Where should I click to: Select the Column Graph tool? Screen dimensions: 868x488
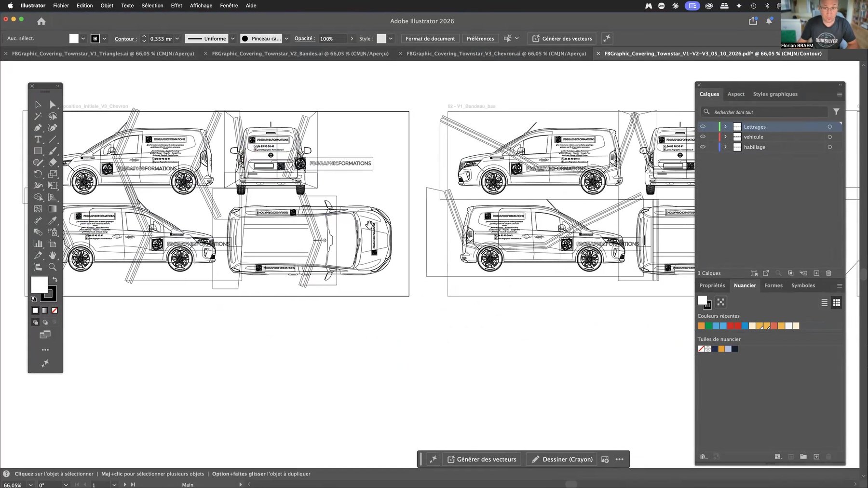click(38, 244)
